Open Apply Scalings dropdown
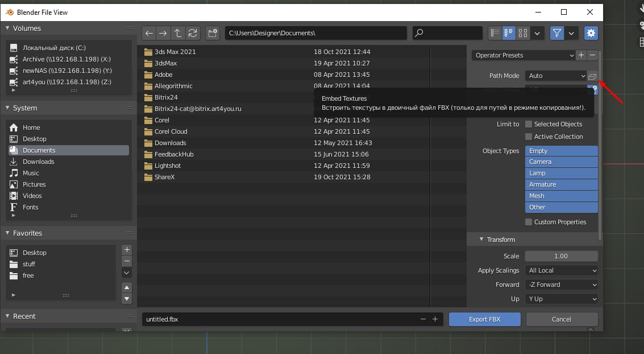This screenshot has width=644, height=354. [x=562, y=270]
